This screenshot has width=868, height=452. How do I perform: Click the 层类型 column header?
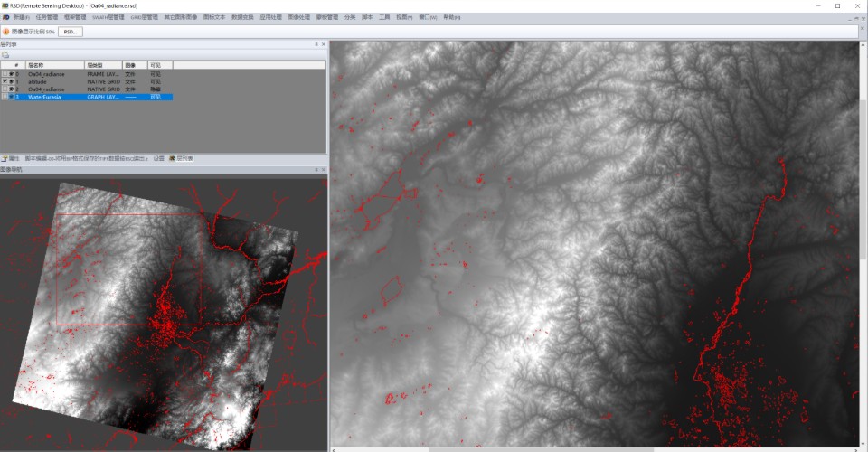(103, 65)
